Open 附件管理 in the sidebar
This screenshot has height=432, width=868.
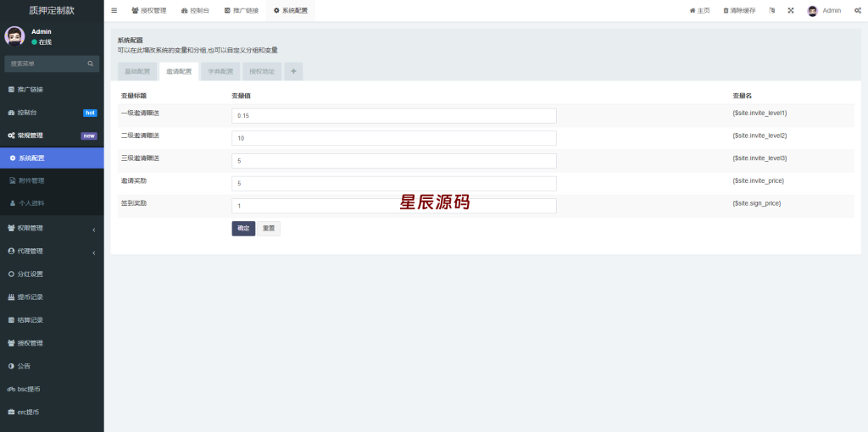click(x=52, y=181)
